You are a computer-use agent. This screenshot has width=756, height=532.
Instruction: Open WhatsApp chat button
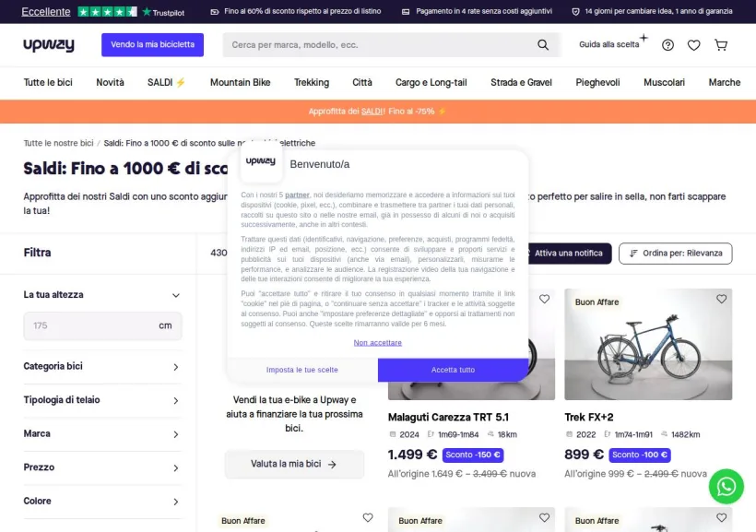pos(726,487)
